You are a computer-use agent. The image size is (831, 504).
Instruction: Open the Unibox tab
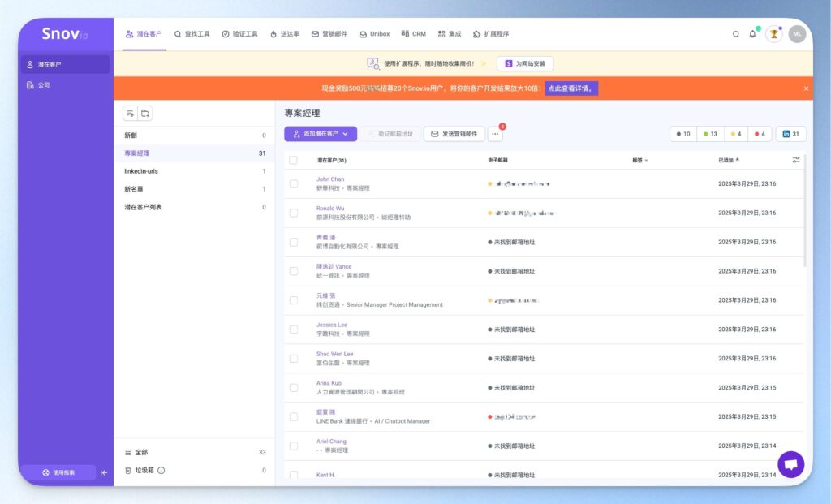pos(374,34)
